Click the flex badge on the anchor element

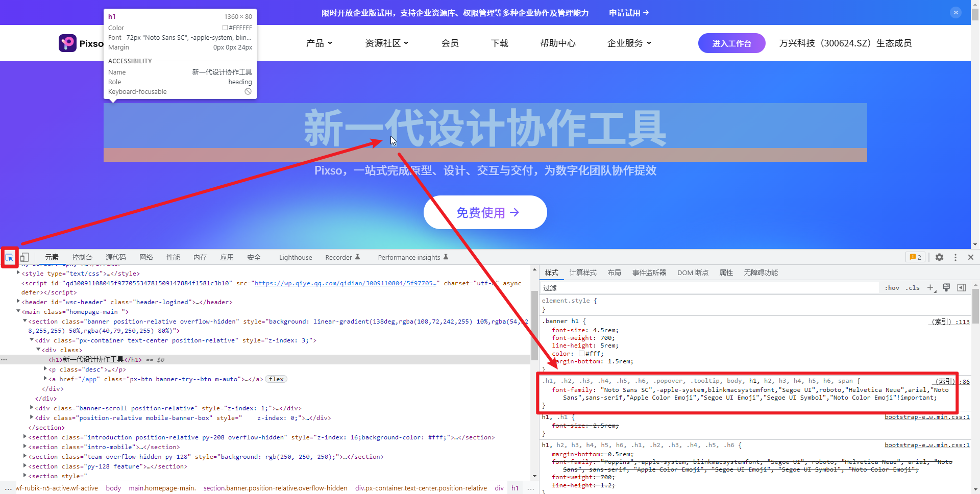point(276,379)
